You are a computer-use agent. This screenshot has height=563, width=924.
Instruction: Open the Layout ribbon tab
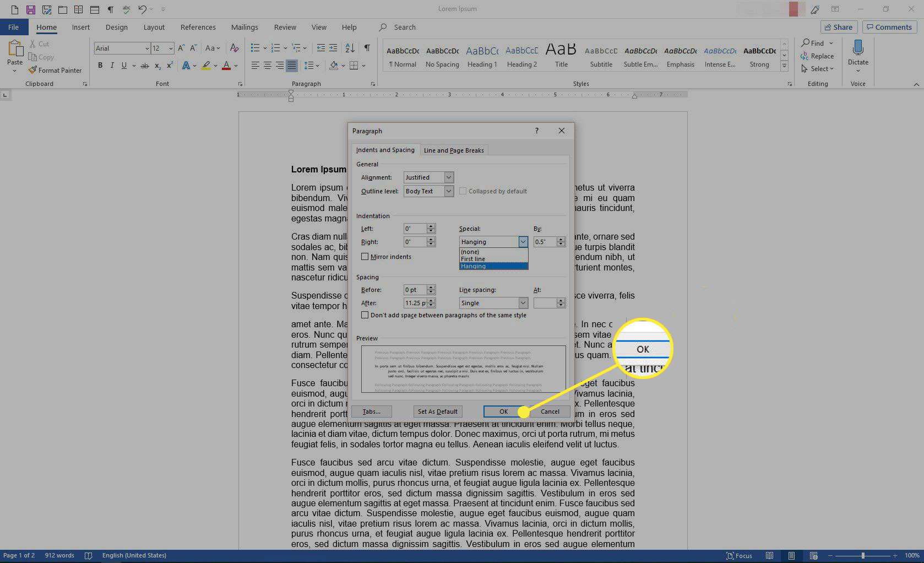pos(154,27)
